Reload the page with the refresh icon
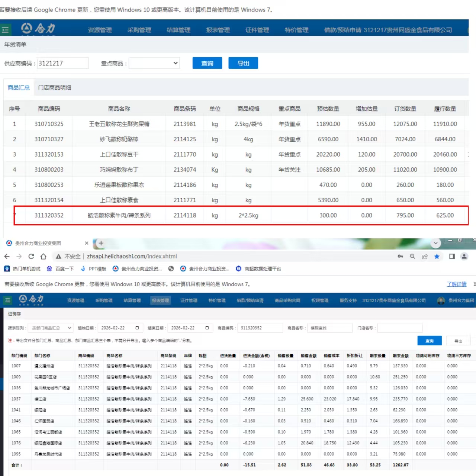This screenshot has height=476, width=476. [x=31, y=256]
